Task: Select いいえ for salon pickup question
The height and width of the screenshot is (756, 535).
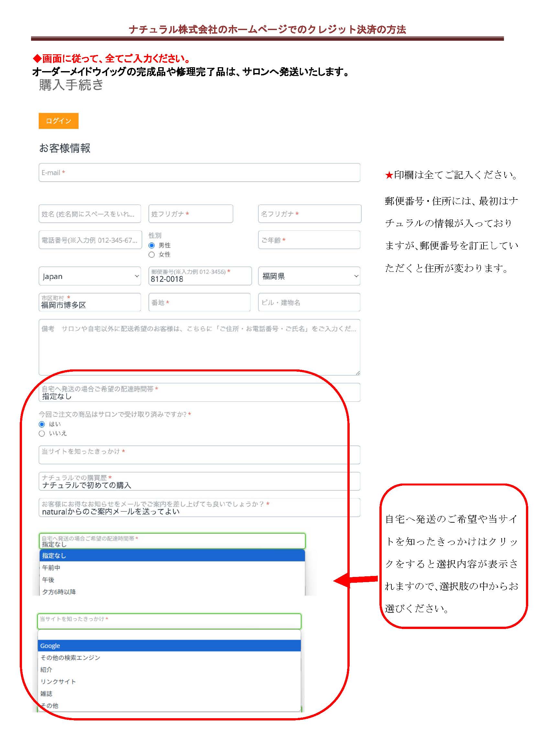Action: (42, 433)
